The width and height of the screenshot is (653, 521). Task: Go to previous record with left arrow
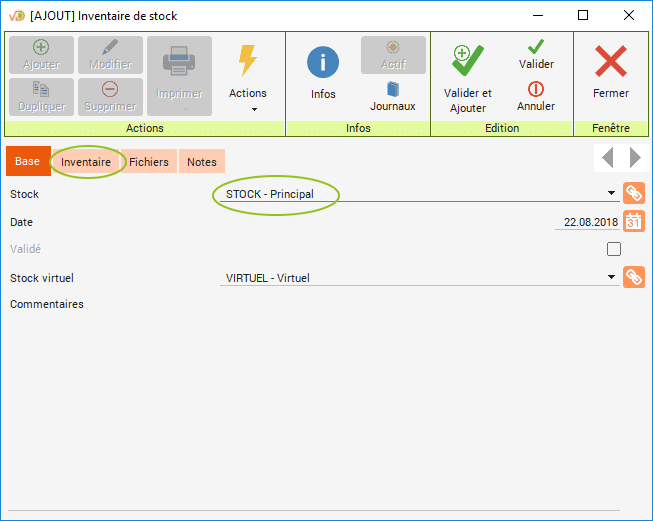pyautogui.click(x=607, y=158)
